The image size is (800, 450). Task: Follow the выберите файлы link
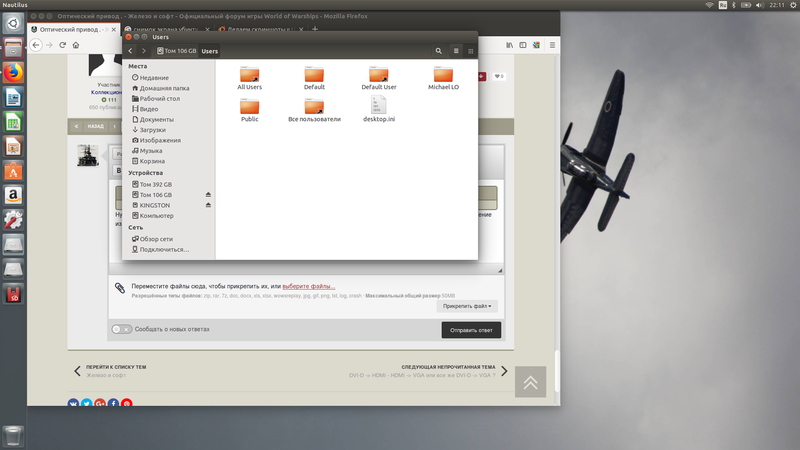pos(309,286)
